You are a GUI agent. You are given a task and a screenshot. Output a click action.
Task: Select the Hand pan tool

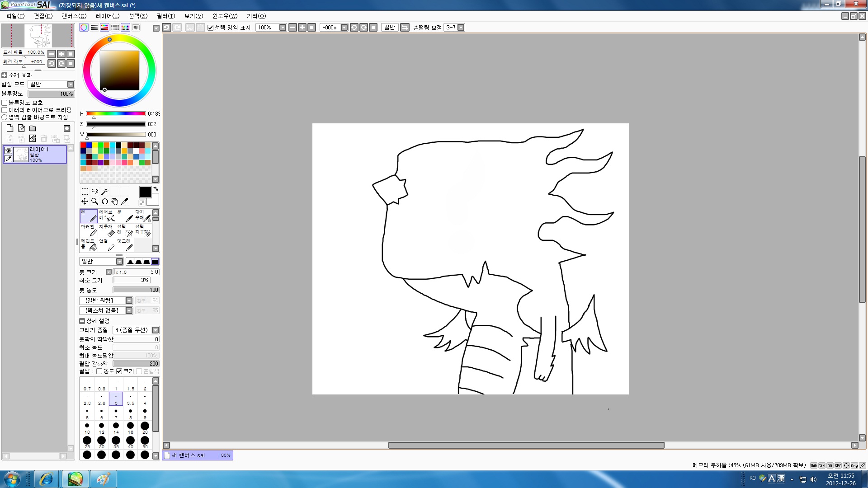tap(115, 202)
